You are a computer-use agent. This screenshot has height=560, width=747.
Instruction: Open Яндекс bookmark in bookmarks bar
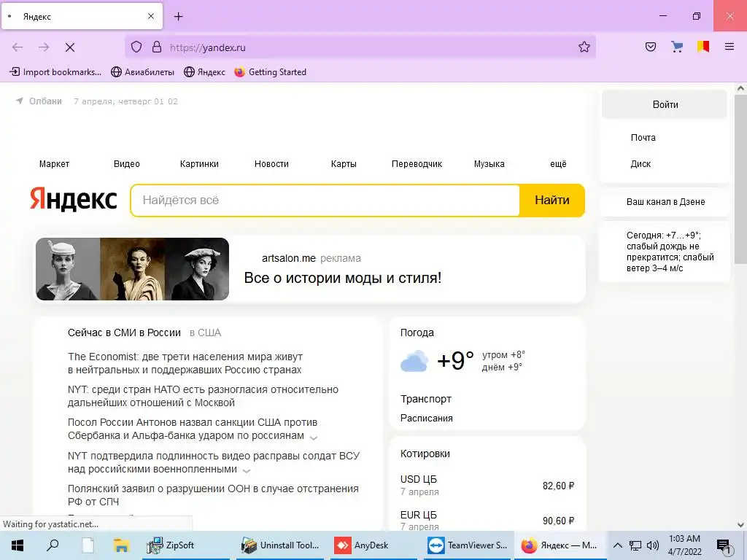[204, 72]
